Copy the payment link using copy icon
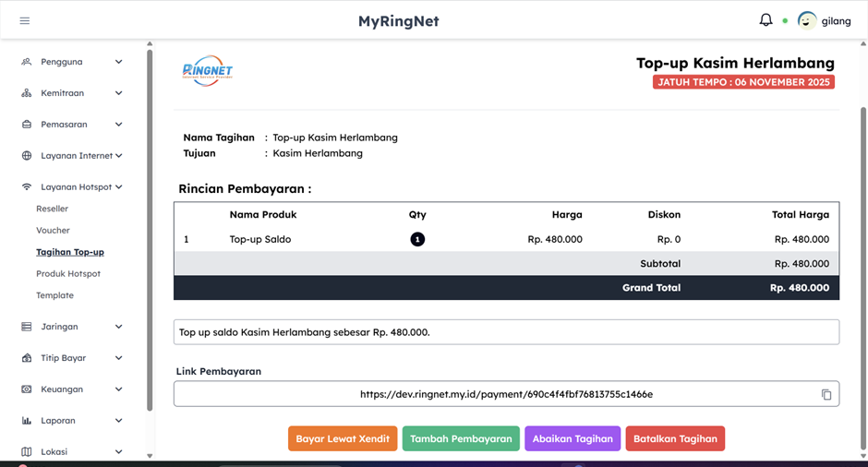868x467 pixels. [x=826, y=395]
